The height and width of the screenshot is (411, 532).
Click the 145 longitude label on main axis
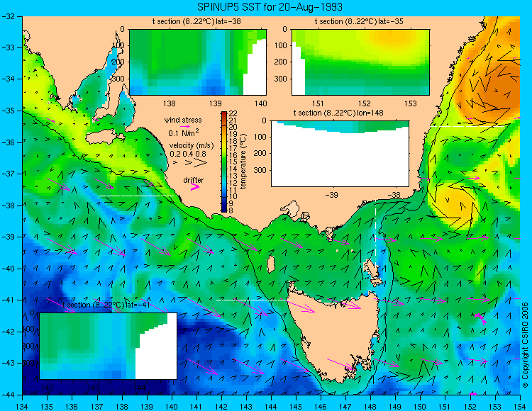click(296, 407)
